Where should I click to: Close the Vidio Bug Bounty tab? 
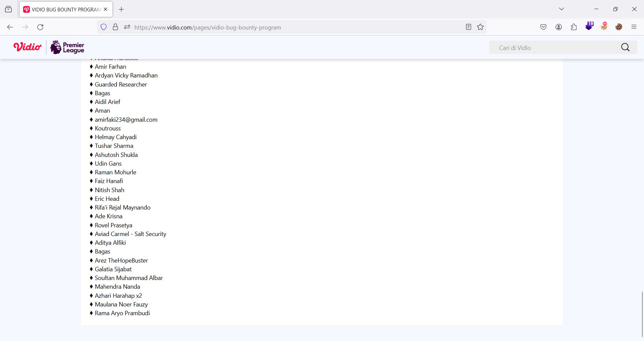pos(106,9)
